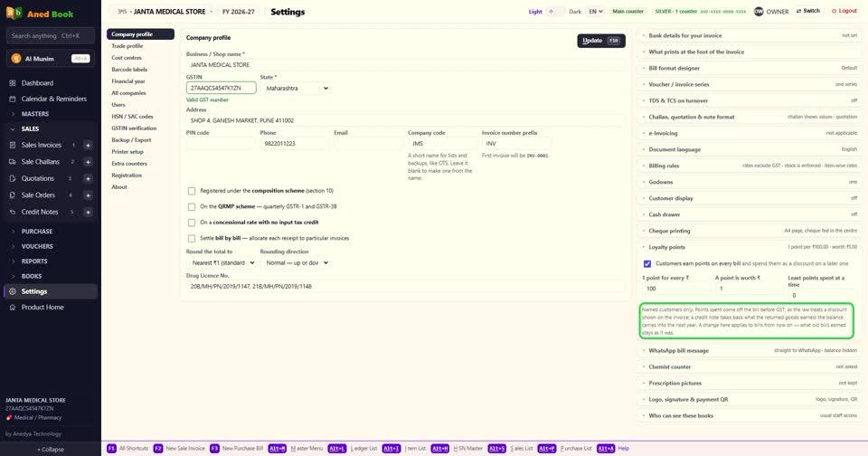Open the Backup / Export tab

tap(140, 139)
